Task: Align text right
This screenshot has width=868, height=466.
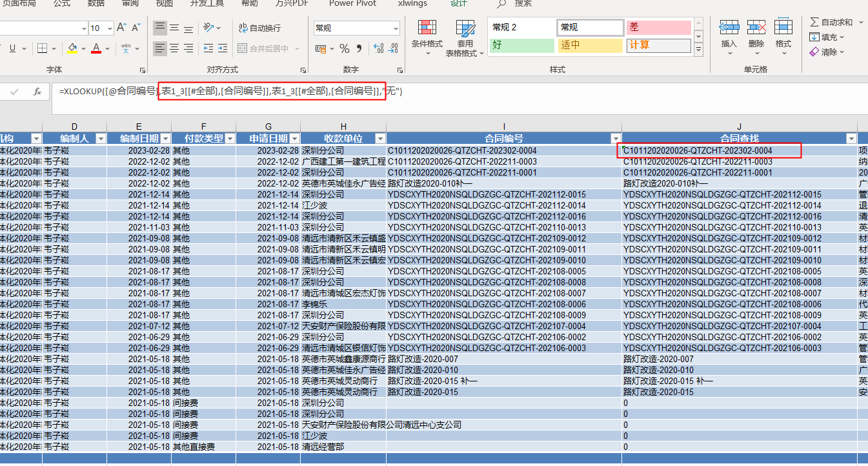Action: [188, 48]
